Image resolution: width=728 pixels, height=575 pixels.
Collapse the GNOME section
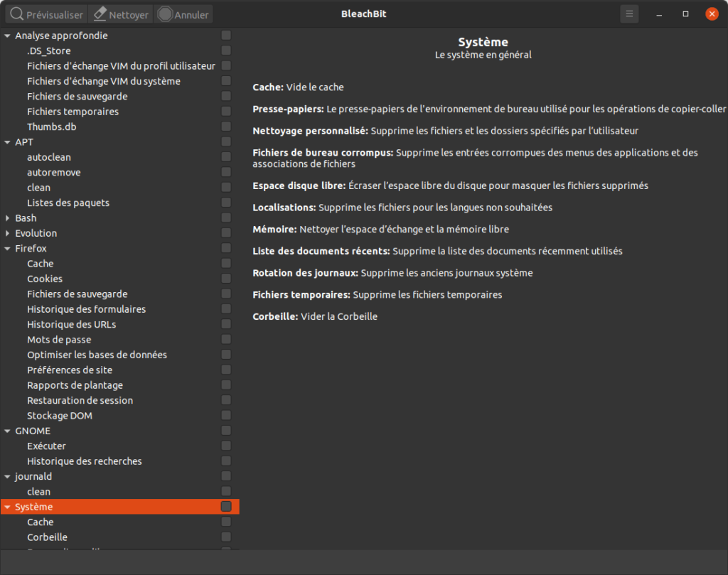(x=7, y=430)
